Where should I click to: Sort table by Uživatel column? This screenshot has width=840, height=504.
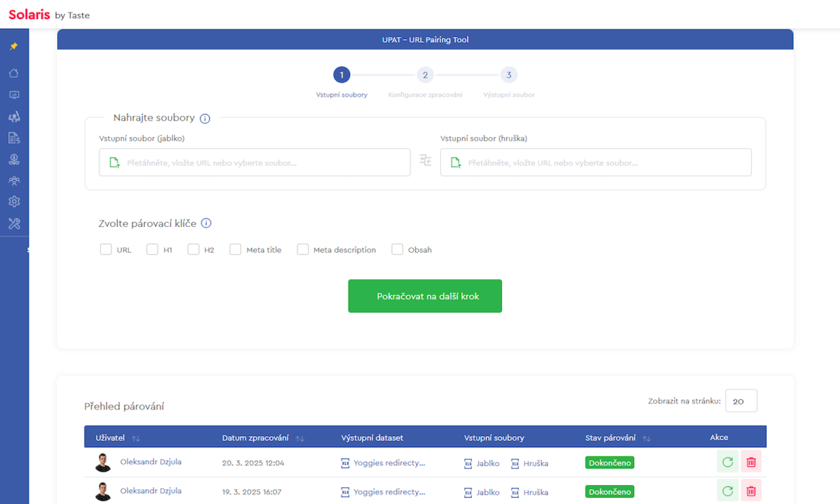pos(136,438)
